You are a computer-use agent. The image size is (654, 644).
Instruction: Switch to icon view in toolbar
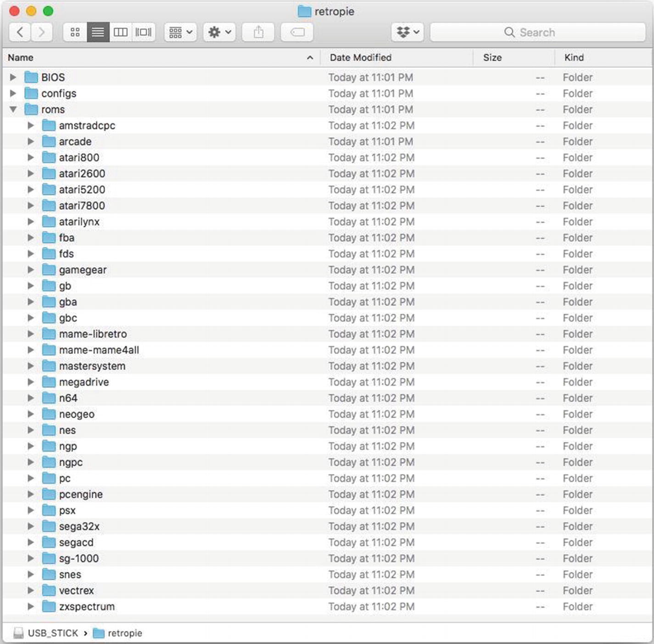(x=75, y=32)
